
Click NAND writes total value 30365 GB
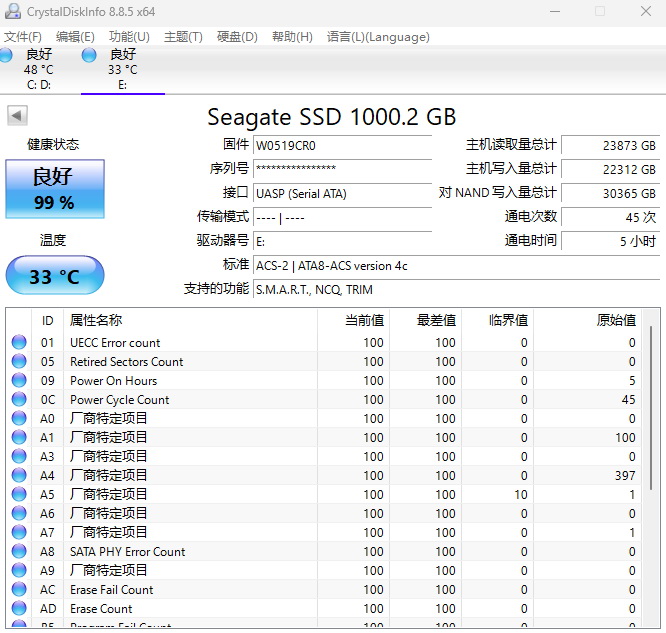tap(610, 193)
